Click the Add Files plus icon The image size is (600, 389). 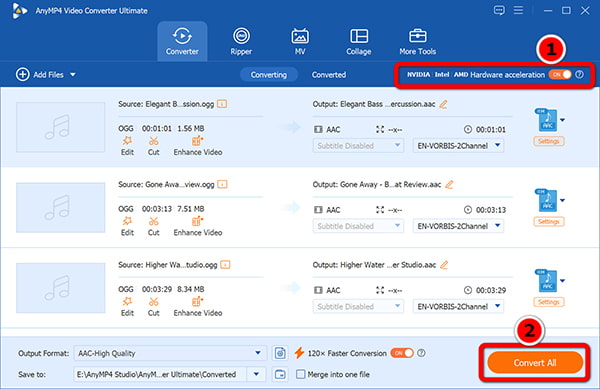[x=23, y=74]
